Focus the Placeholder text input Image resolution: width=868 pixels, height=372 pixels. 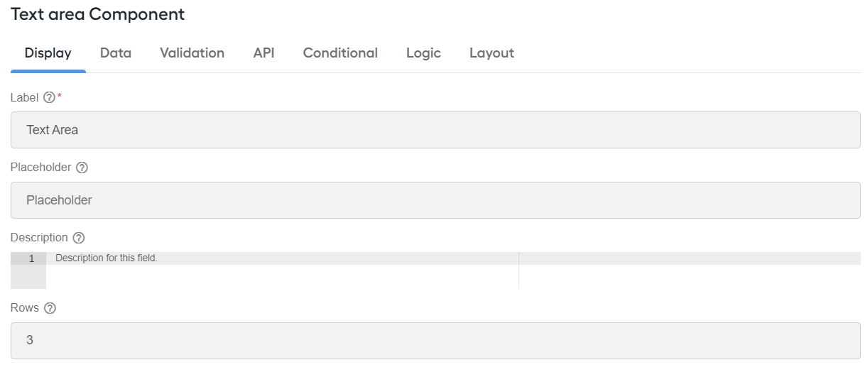(435, 200)
